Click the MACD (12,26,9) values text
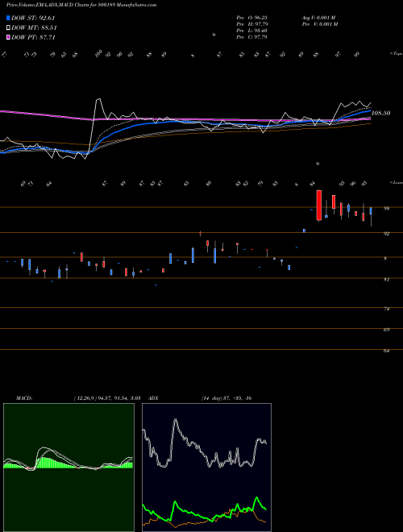403x532 pixels. (x=107, y=398)
